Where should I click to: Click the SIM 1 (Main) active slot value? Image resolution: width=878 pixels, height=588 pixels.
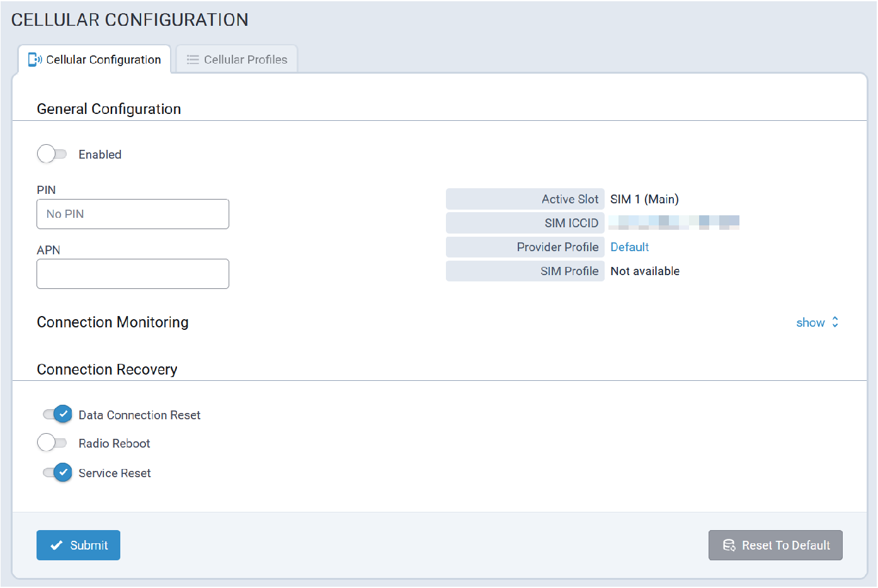click(644, 200)
